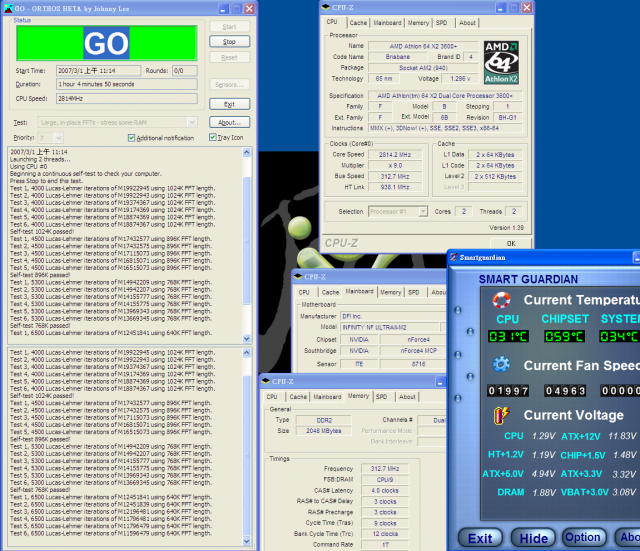Viewport: 640px width, 551px height.
Task: Click the CAS# Latency 4.0 clocks value
Action: (x=384, y=491)
